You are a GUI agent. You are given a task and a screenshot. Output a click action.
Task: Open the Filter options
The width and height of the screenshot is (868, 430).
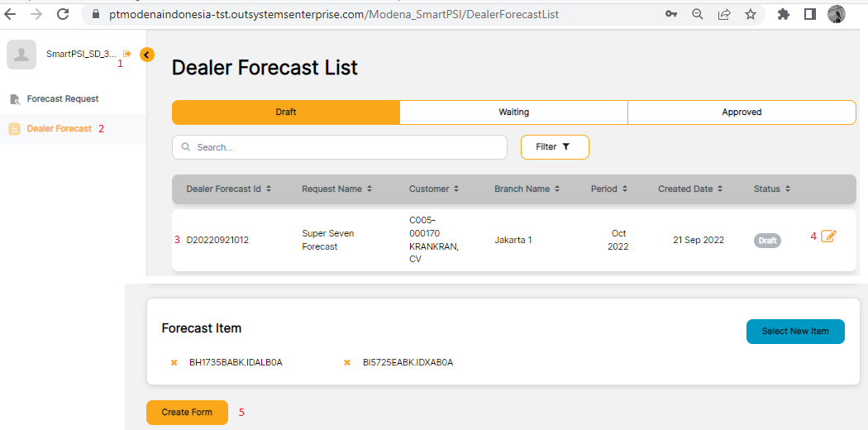(x=554, y=146)
